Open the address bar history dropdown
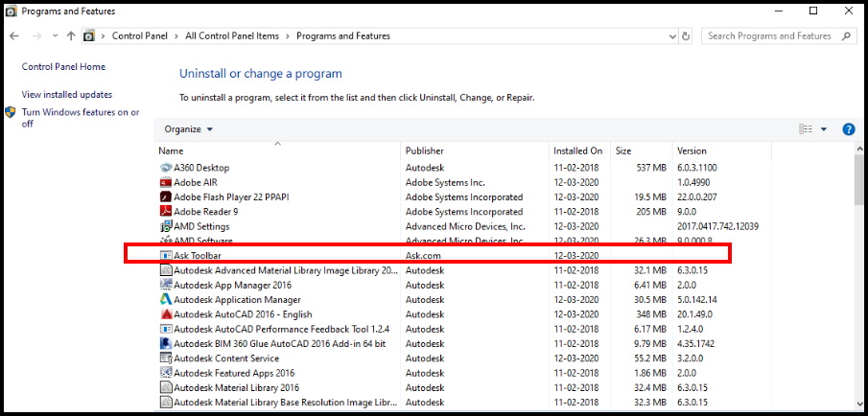The width and height of the screenshot is (868, 416). click(x=672, y=36)
